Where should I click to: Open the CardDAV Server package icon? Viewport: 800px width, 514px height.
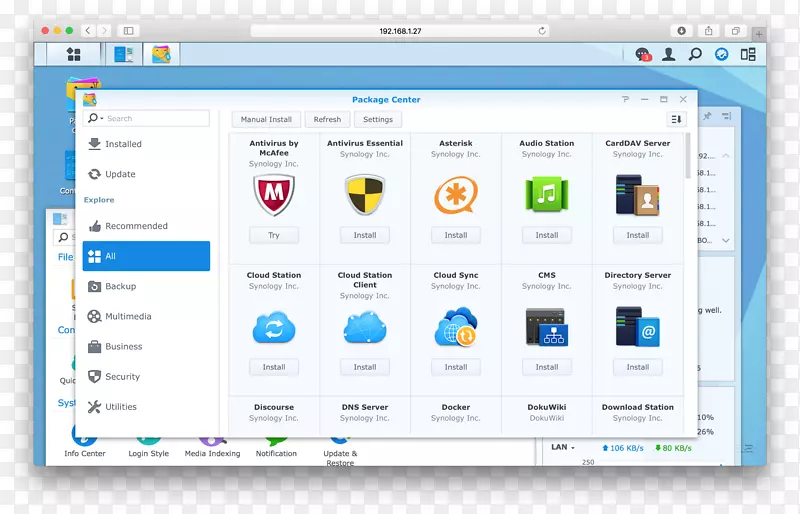tap(637, 195)
